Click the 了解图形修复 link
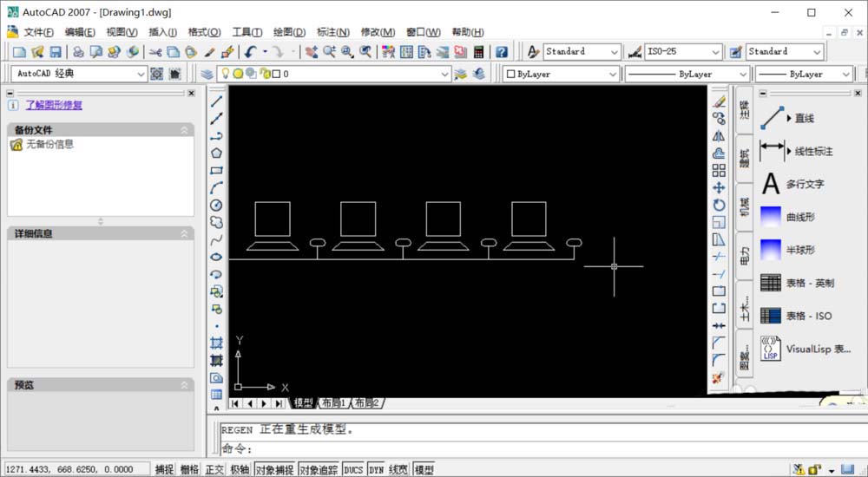 tap(54, 105)
